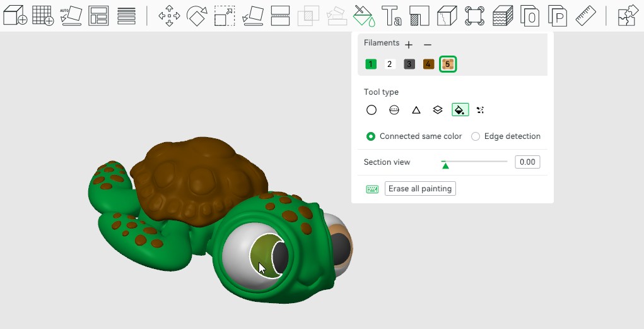
Task: Click the Add plate grid icon
Action: pyautogui.click(x=42, y=15)
